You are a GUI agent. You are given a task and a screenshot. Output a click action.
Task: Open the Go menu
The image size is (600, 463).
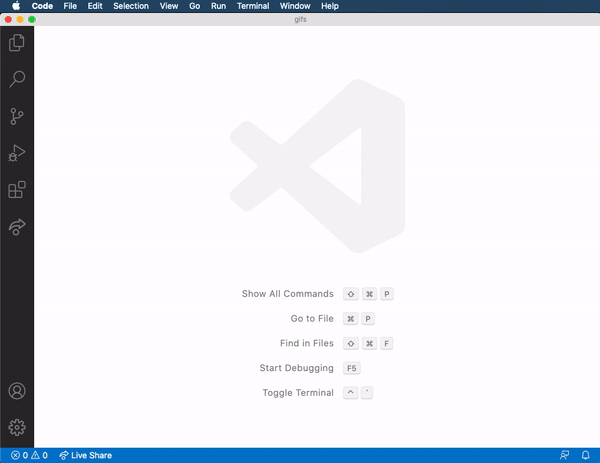point(194,6)
